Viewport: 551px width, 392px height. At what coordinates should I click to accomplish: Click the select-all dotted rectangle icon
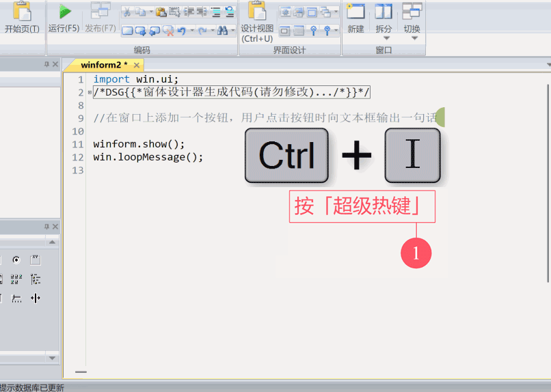[174, 12]
